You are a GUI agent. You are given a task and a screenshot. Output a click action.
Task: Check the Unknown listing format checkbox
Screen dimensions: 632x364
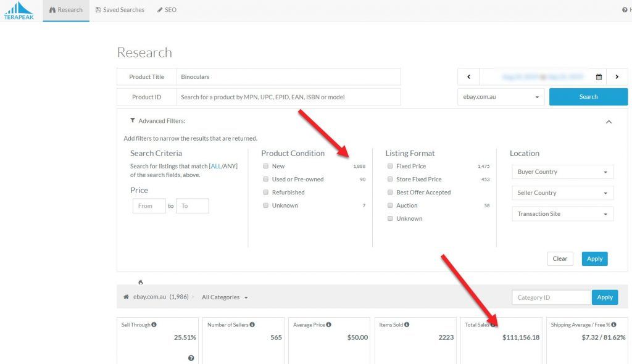point(390,218)
